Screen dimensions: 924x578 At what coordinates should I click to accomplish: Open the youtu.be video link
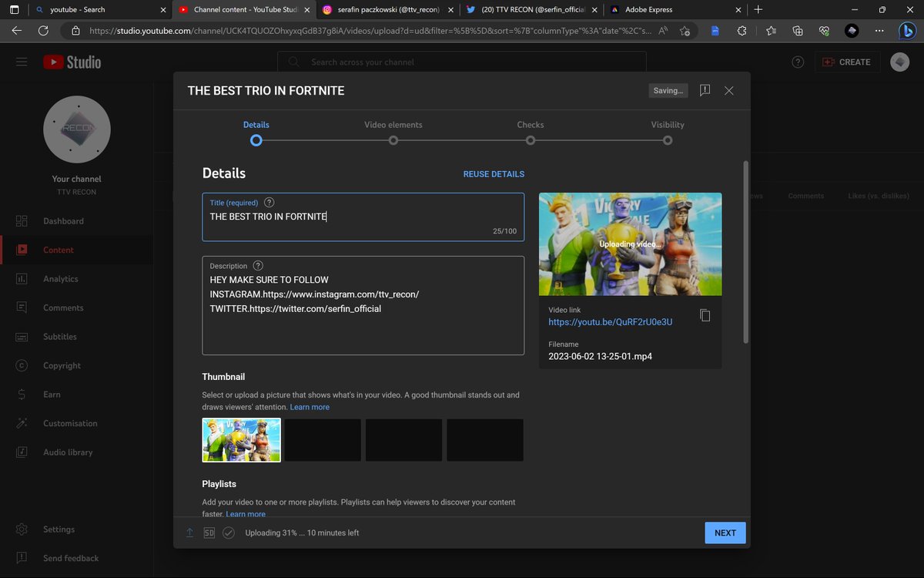pos(610,322)
